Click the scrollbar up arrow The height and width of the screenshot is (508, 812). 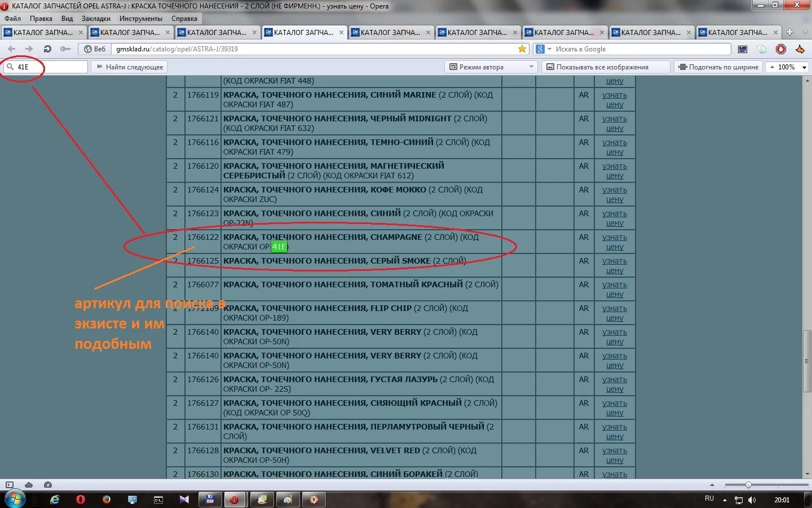pyautogui.click(x=807, y=80)
